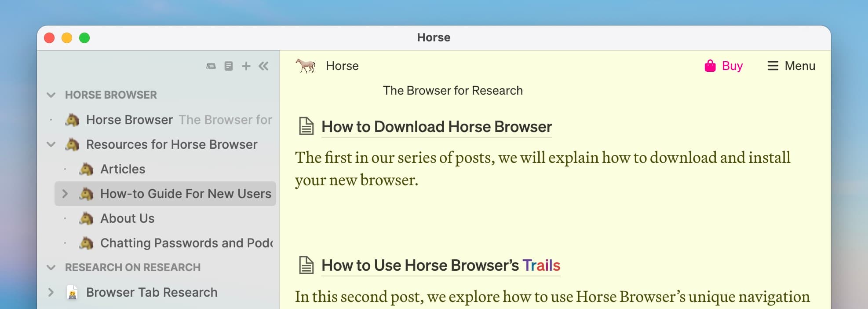Viewport: 868px width, 309px height.
Task: Open the Articles trail item
Action: [x=123, y=169]
